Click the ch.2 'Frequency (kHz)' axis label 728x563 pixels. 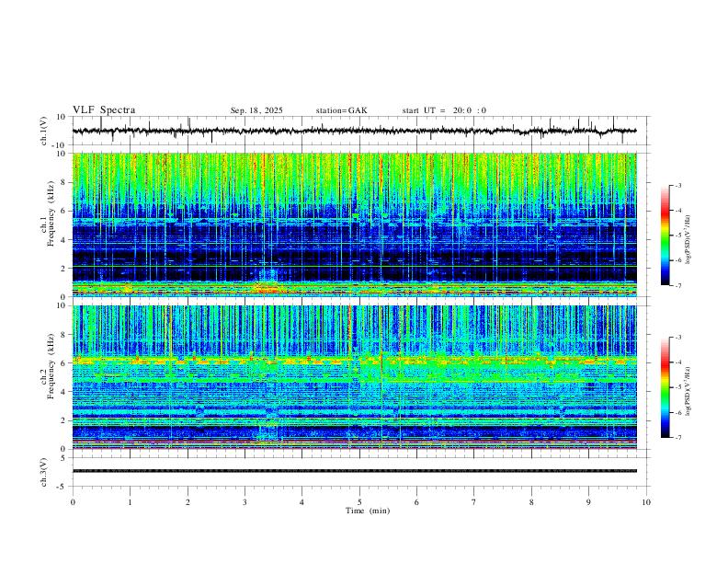51,366
